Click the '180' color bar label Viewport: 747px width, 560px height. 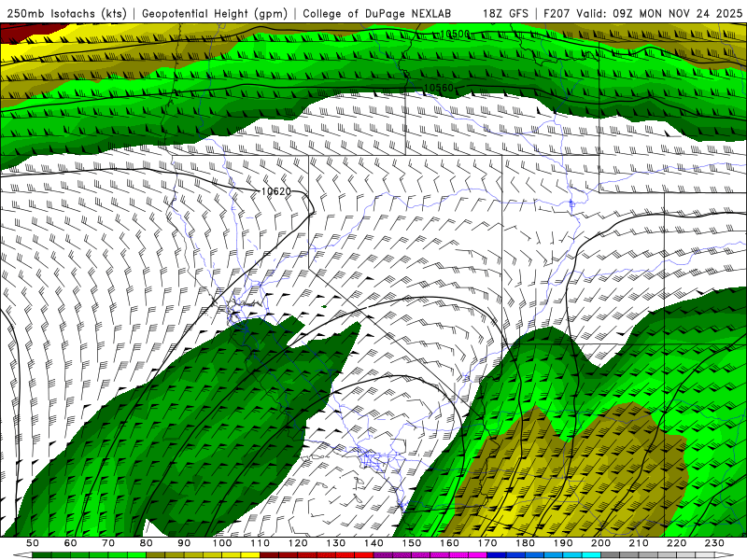click(526, 543)
